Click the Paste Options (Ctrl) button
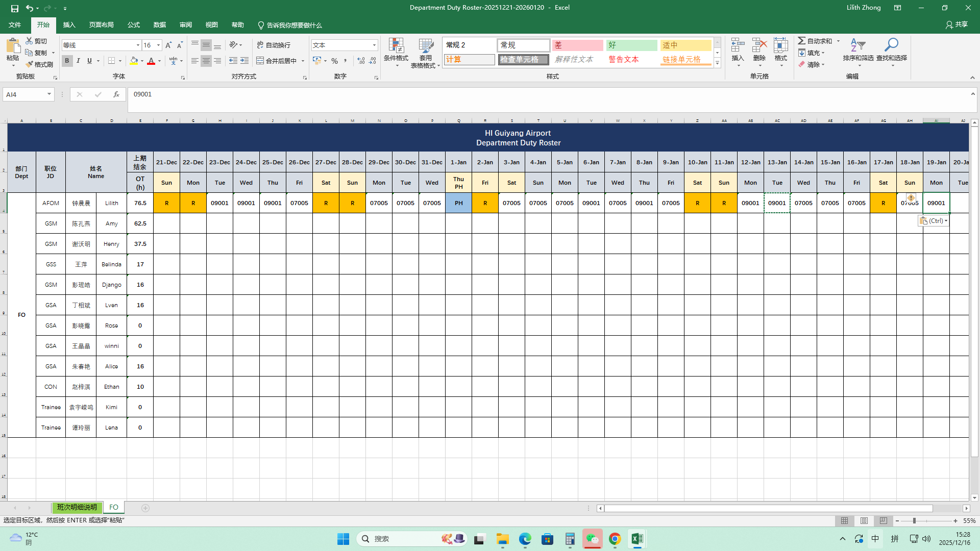Viewport: 980px width, 551px height. (933, 221)
